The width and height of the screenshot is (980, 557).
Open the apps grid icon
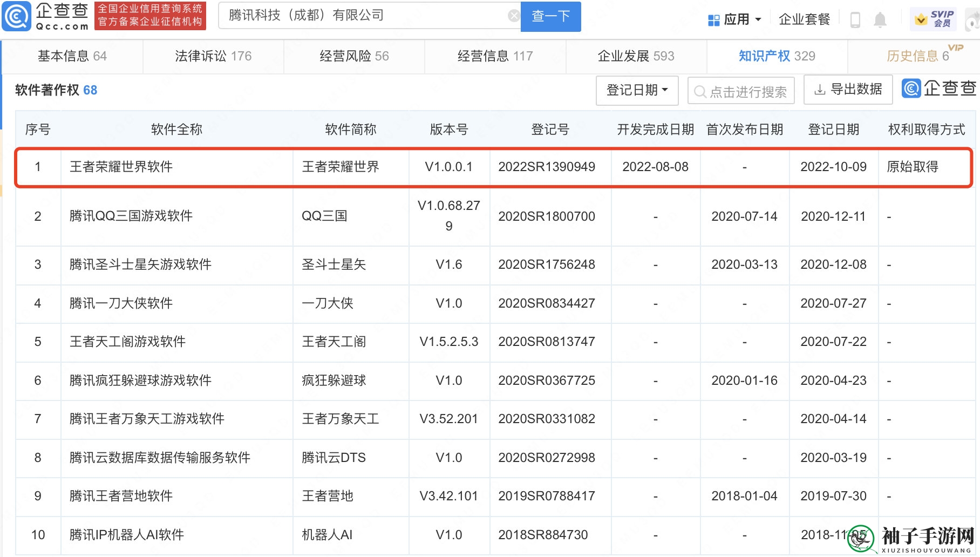(x=713, y=21)
